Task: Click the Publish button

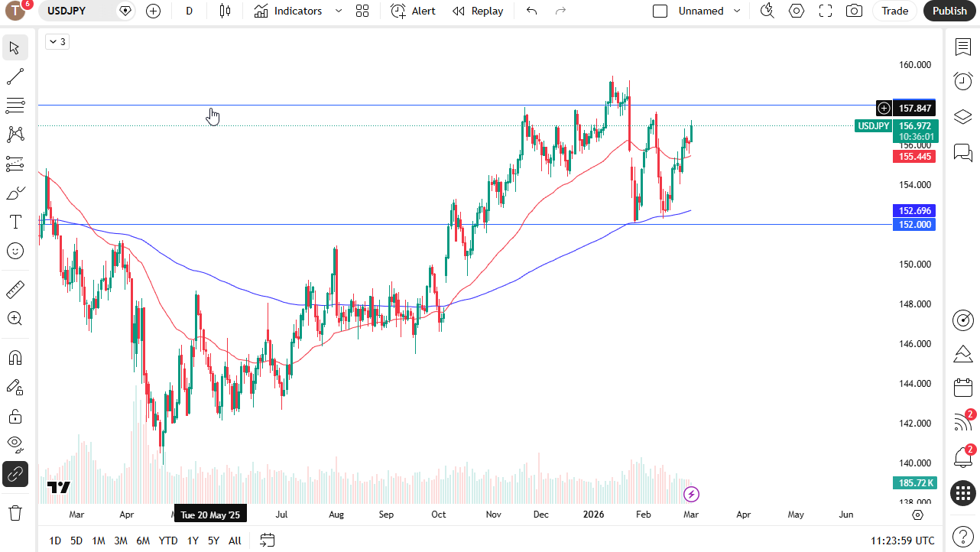Action: coord(950,11)
